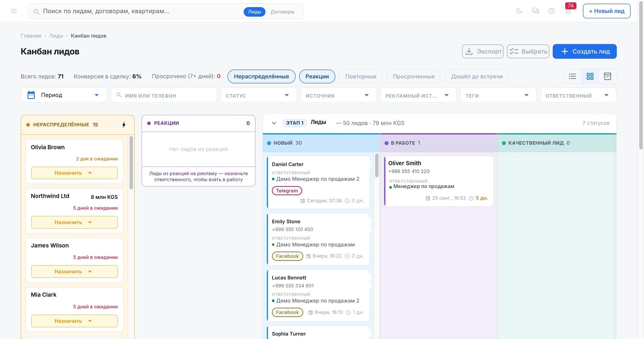Open the Oliver Smith lead card
This screenshot has width=644, height=339.
[439, 181]
